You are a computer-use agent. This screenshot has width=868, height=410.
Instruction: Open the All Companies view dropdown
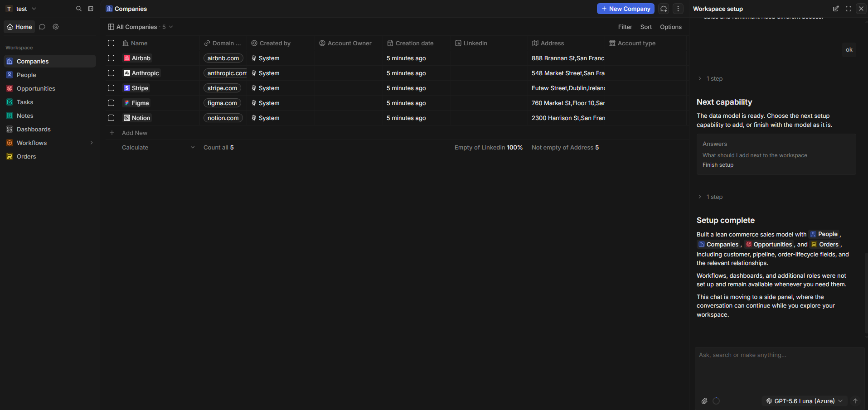coord(141,27)
